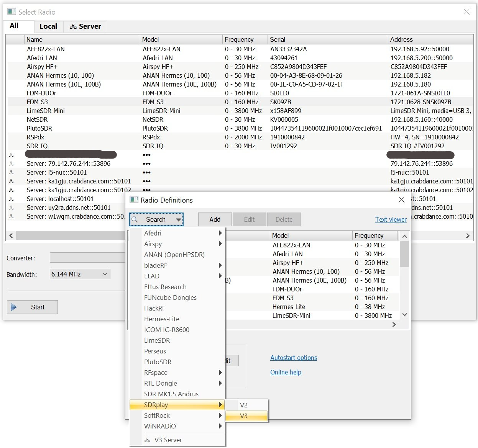This screenshot has width=478, height=448.
Task: Switch to the Local tab
Action: 48,26
